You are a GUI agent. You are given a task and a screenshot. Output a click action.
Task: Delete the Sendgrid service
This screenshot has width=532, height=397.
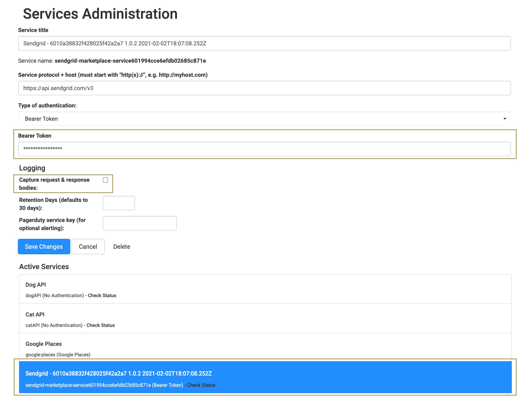[x=122, y=247]
